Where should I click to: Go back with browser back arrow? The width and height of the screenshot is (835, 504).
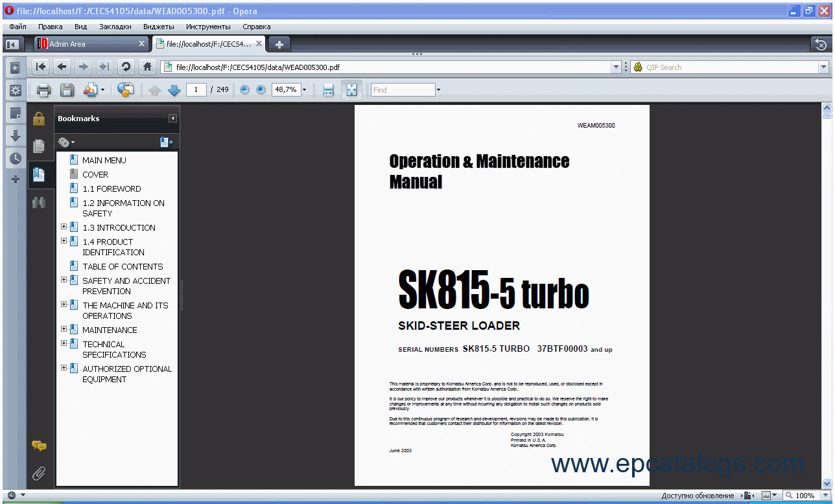(62, 67)
